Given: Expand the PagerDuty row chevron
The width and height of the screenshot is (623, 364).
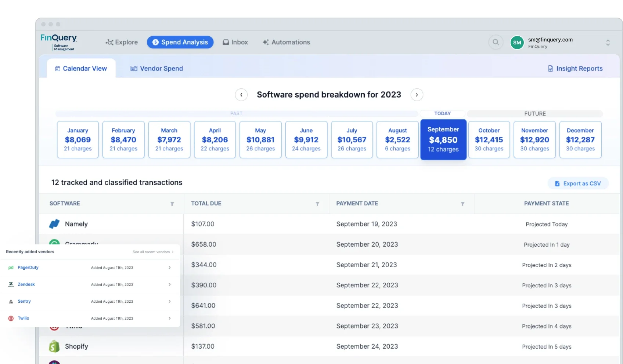Looking at the screenshot, I should (170, 267).
